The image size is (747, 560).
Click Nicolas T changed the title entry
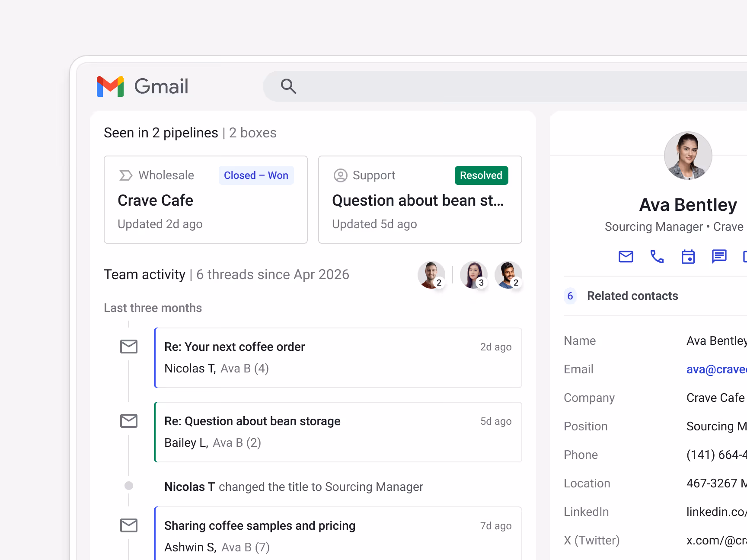click(x=294, y=487)
